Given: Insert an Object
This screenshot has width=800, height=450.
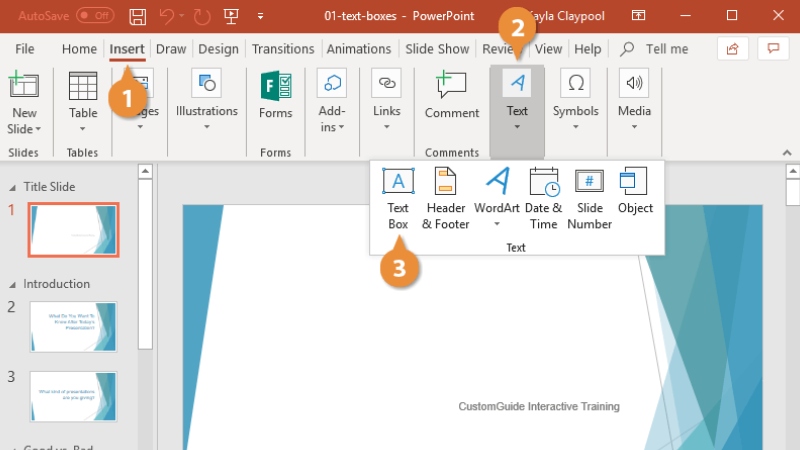Looking at the screenshot, I should coord(635,190).
